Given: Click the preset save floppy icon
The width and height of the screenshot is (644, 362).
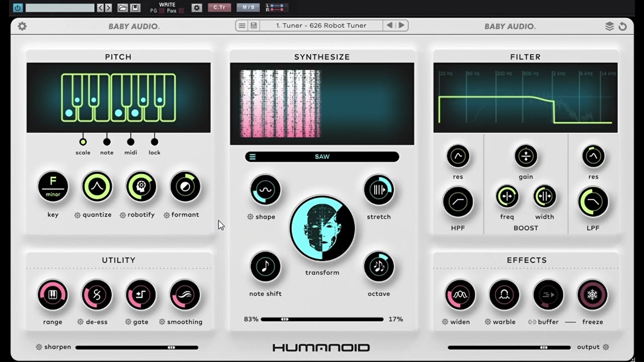Looking at the screenshot, I should (254, 26).
